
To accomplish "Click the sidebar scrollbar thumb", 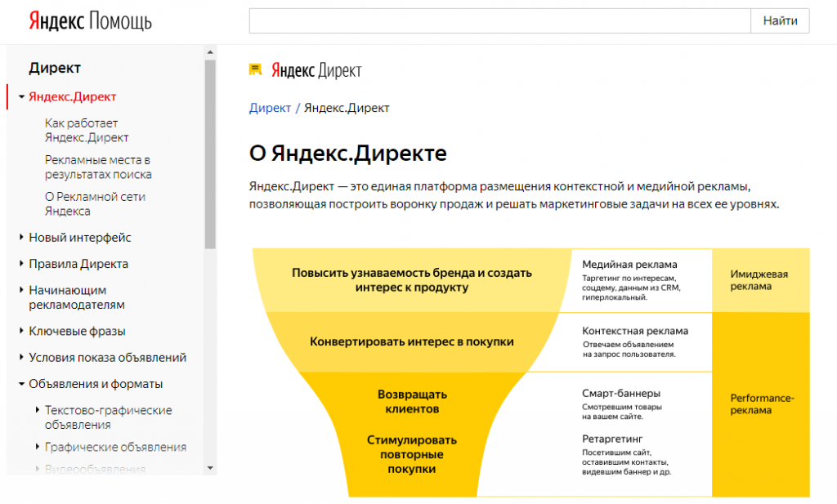I will (x=210, y=154).
